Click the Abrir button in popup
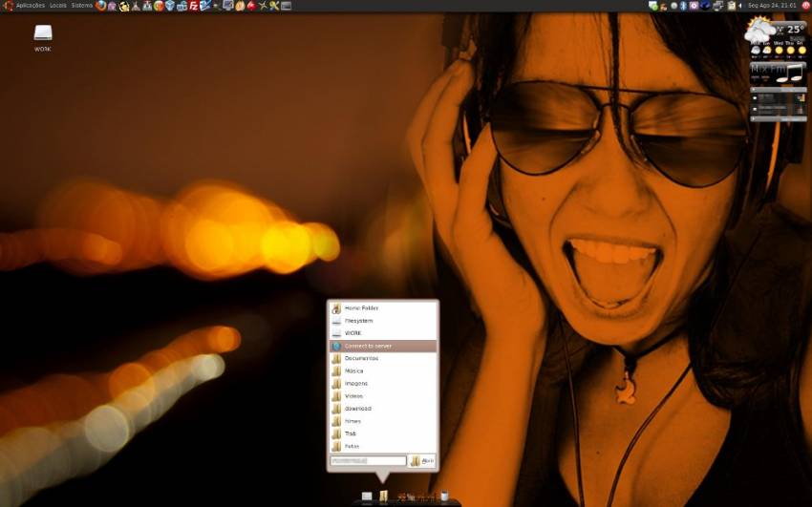Screen dimensions: 812x507 (x=422, y=460)
